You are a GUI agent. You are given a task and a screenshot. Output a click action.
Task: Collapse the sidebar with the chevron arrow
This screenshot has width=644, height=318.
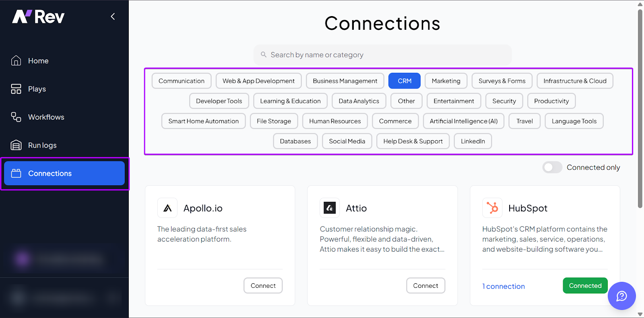pyautogui.click(x=113, y=16)
